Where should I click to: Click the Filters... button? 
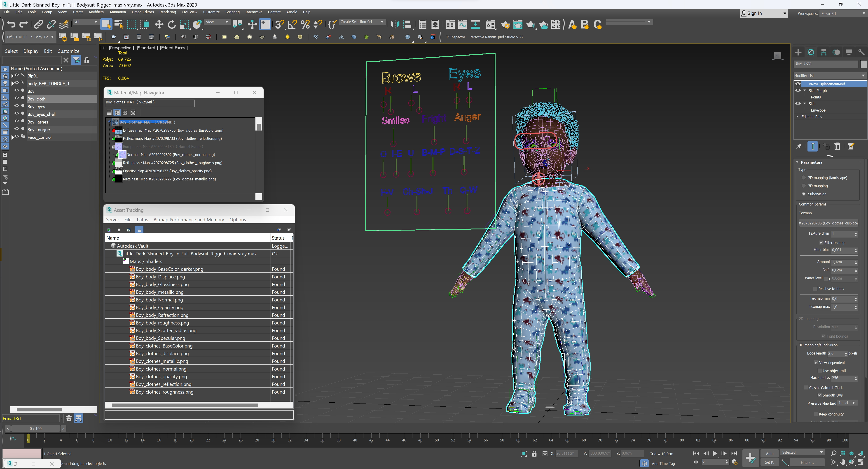807,462
